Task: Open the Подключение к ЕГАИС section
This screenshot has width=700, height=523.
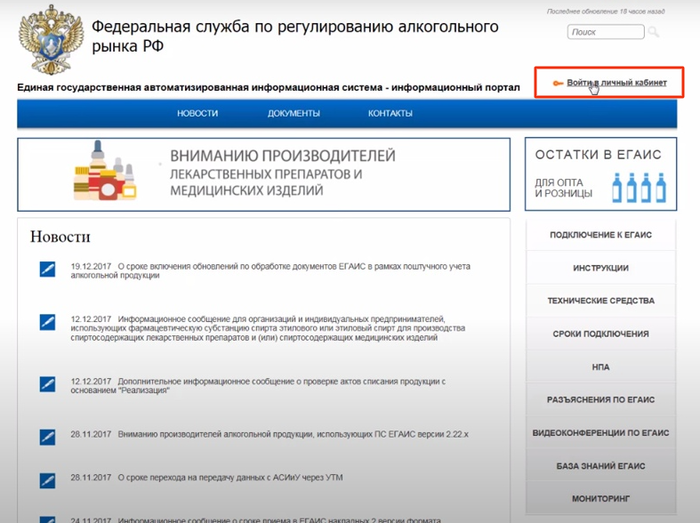Action: [x=601, y=235]
